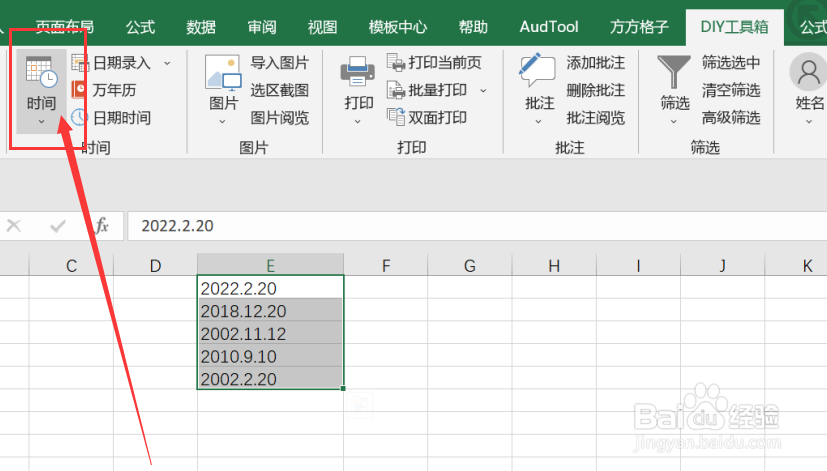Select cell containing 2002.2.20
827x471 pixels.
pyautogui.click(x=270, y=378)
